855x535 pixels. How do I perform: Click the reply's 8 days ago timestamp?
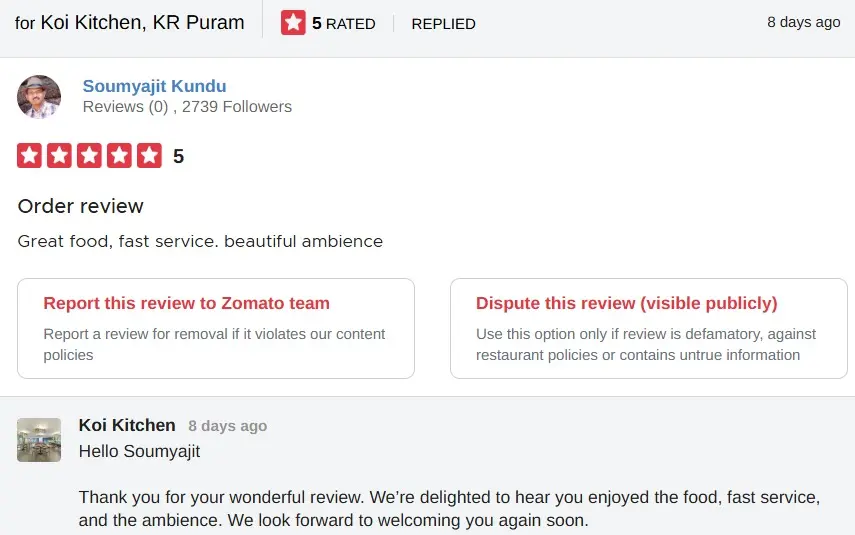pyautogui.click(x=227, y=426)
